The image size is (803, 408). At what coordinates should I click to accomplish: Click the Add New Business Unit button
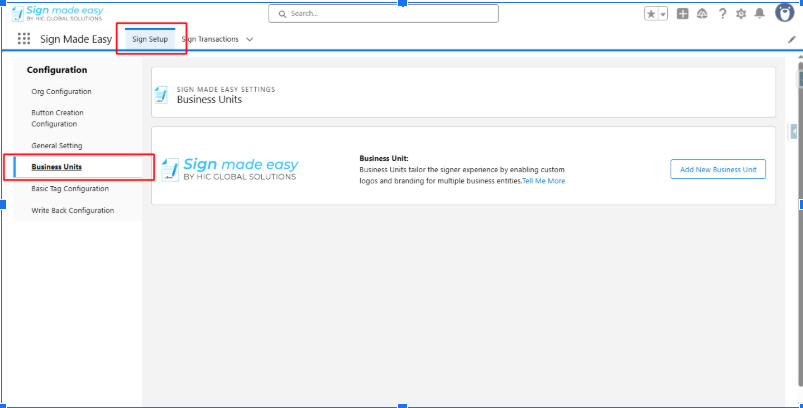[x=718, y=169]
